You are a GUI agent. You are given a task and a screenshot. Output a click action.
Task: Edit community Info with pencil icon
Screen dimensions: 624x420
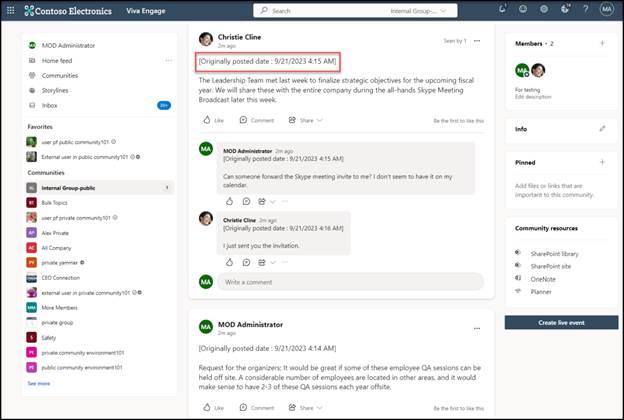[603, 129]
